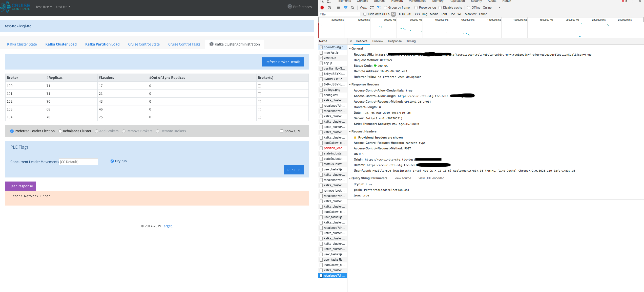Enable Disable cache checkbox
This screenshot has height=292, width=644.
coord(440,8)
